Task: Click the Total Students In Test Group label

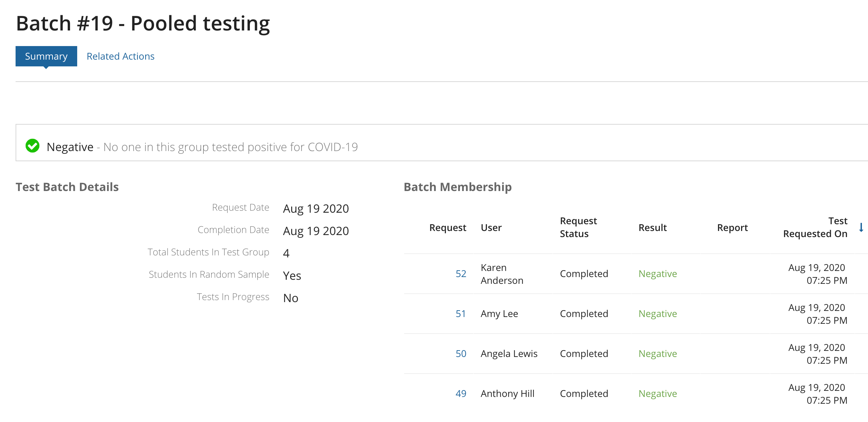Action: click(209, 252)
